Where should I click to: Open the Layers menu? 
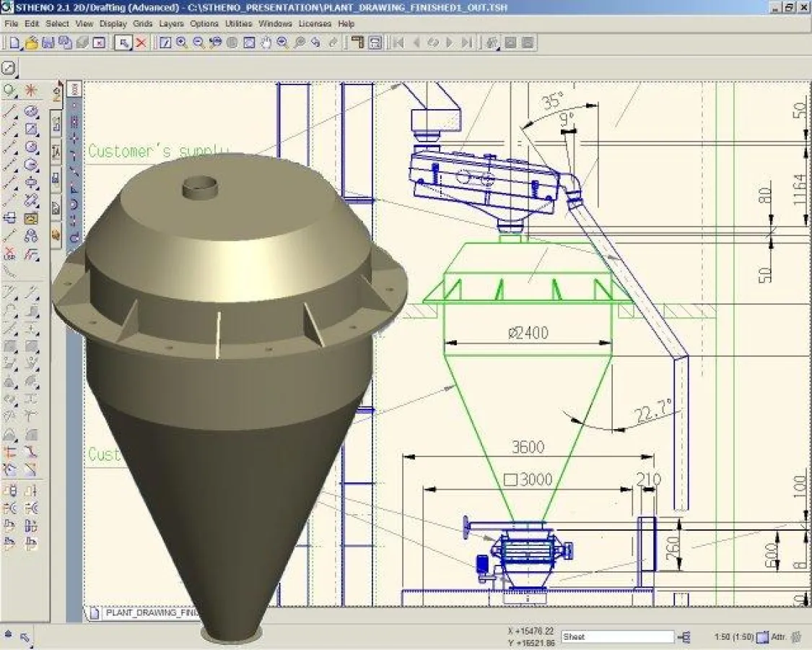(171, 24)
